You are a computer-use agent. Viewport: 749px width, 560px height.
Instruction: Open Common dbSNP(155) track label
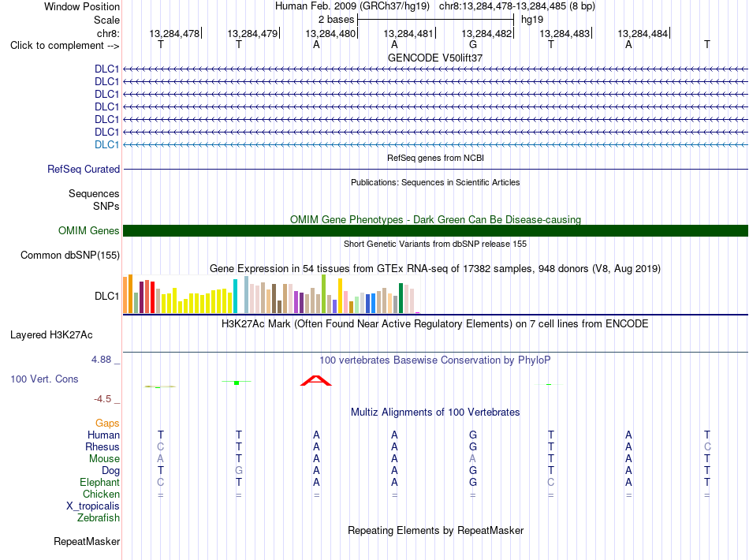[69, 255]
